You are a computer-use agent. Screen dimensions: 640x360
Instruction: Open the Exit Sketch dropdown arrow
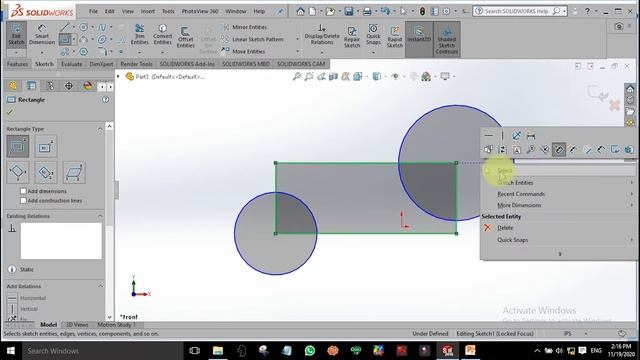pos(16,52)
